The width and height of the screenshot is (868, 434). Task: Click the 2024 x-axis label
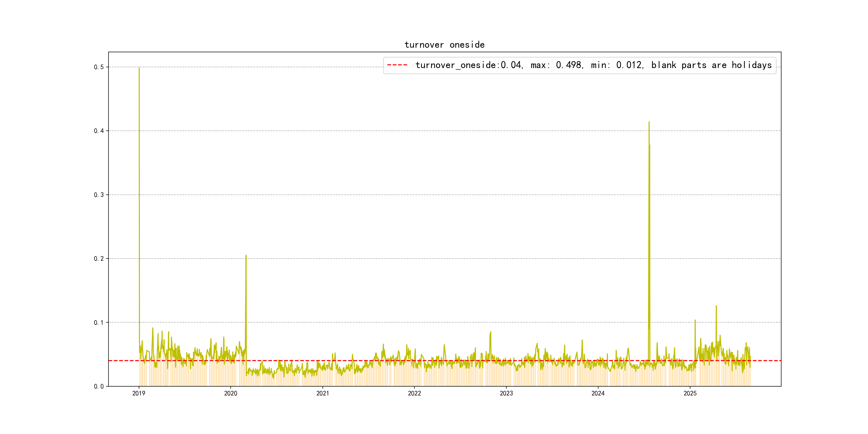[x=598, y=393]
